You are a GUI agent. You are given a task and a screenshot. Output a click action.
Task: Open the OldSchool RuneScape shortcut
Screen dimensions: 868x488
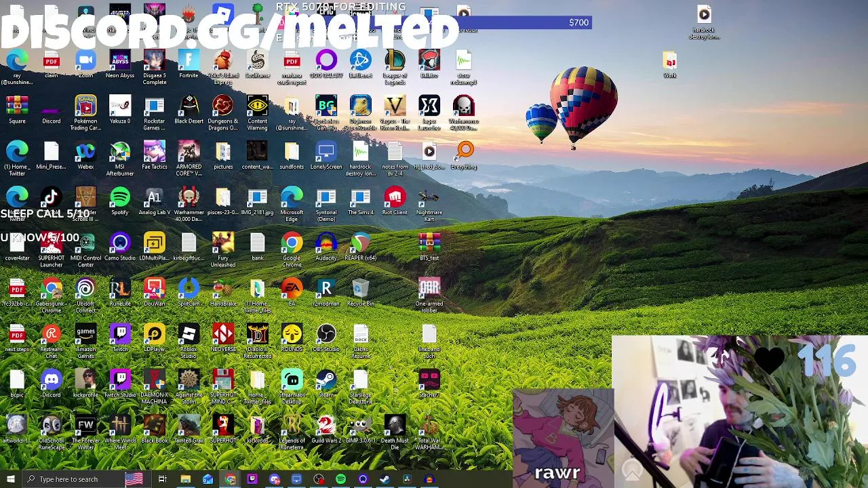(52, 431)
